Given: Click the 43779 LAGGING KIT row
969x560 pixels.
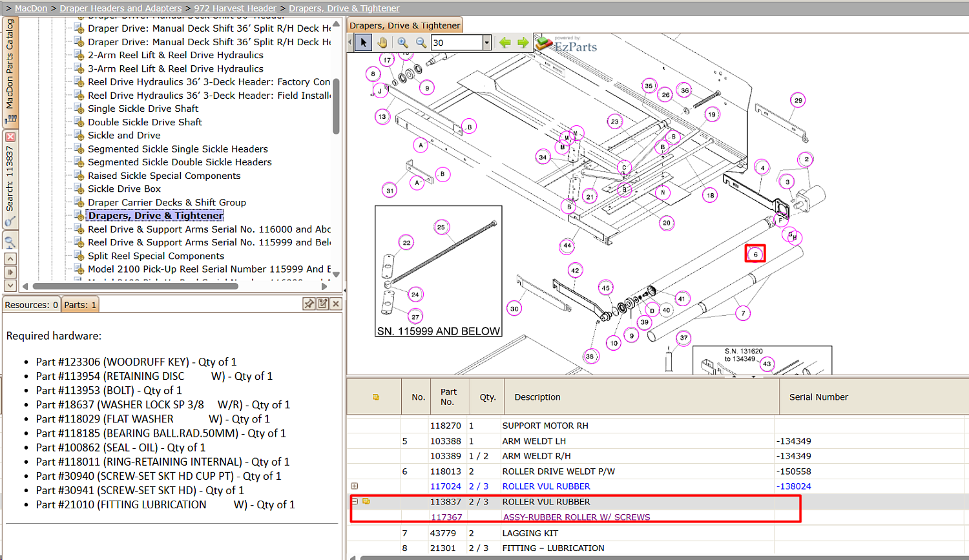Looking at the screenshot, I should point(658,533).
